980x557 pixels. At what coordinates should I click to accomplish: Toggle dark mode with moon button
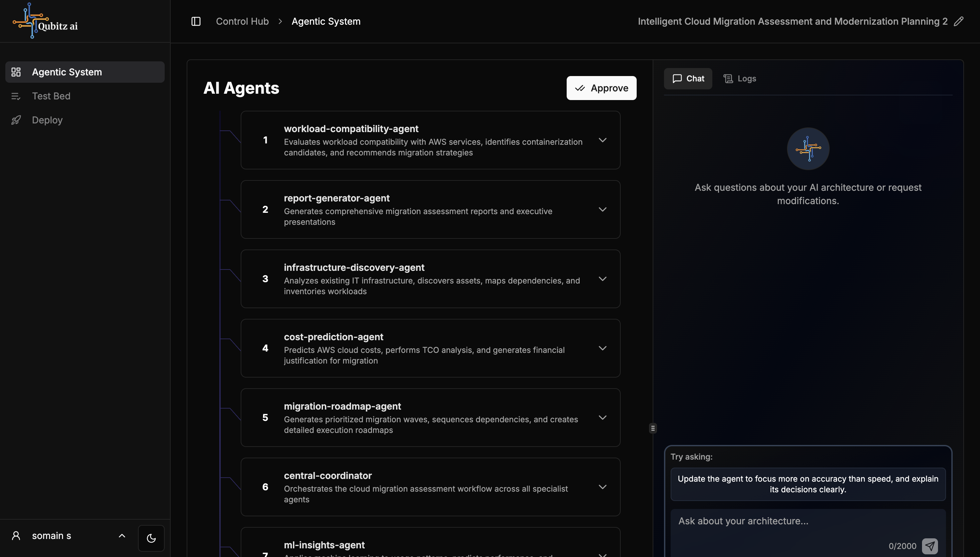[151, 538]
